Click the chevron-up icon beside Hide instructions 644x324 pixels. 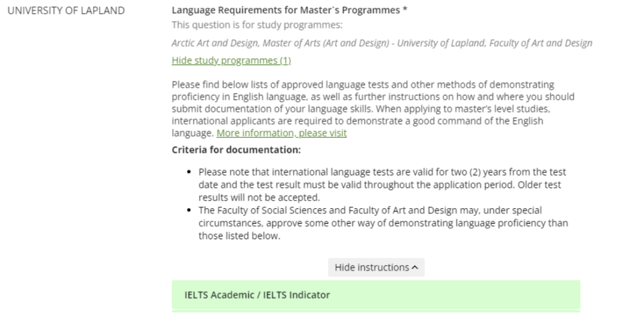point(415,268)
